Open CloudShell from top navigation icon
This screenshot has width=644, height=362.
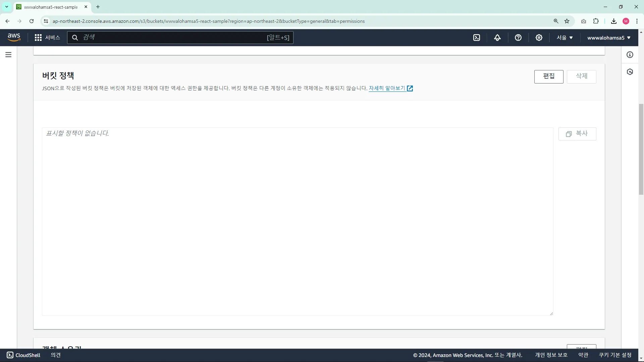477,38
